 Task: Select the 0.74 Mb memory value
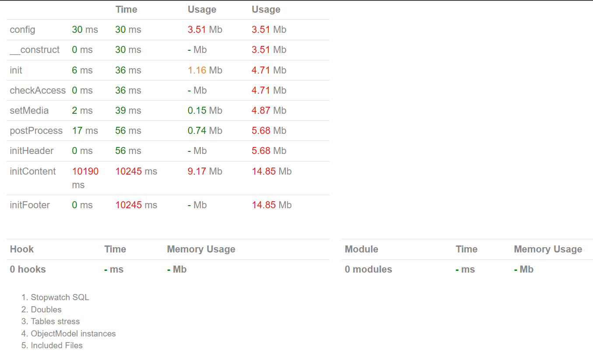coord(205,130)
